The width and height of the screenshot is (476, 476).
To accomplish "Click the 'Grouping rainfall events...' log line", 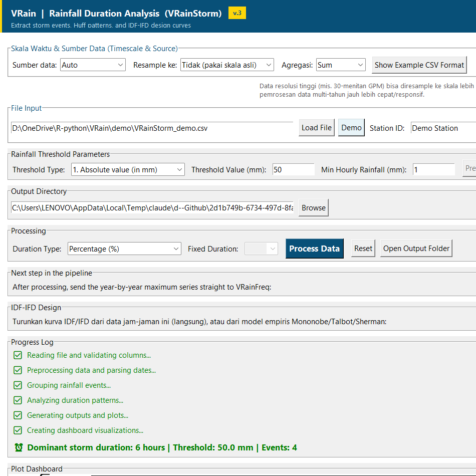I will click(69, 385).
